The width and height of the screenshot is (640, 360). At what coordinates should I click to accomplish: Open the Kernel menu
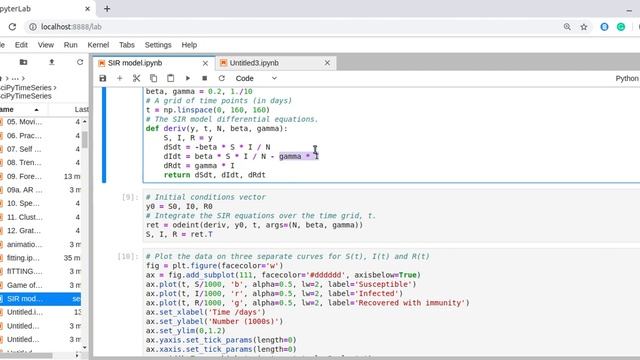(98, 45)
